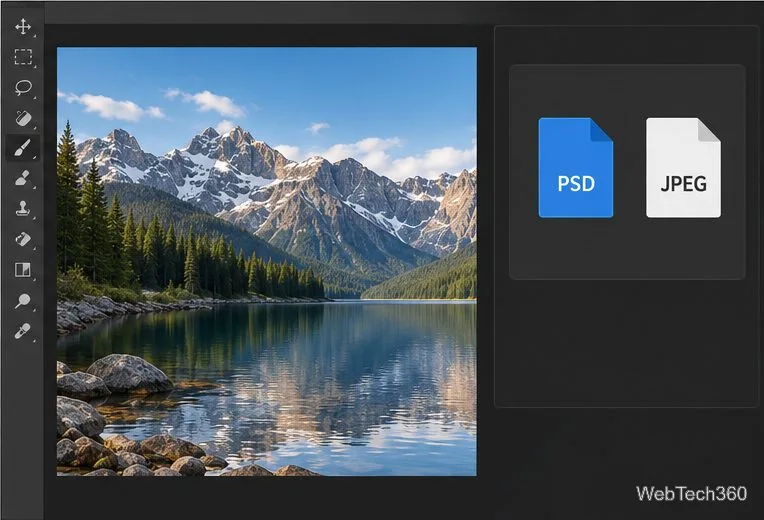The height and width of the screenshot is (520, 764).
Task: Select the Move tool
Action: [x=23, y=26]
